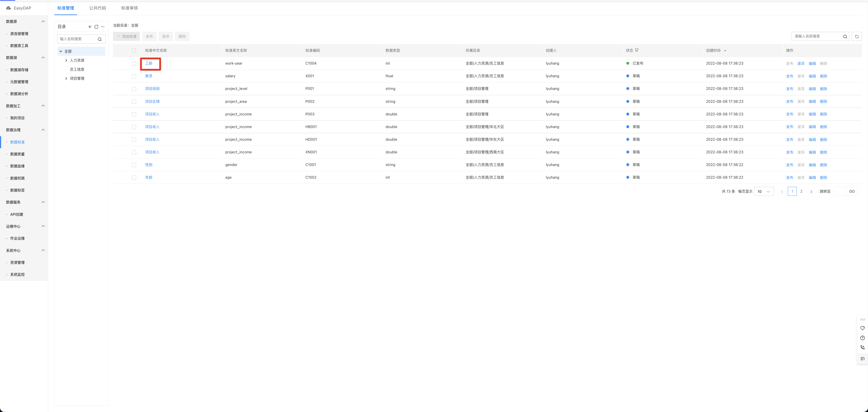The width and height of the screenshot is (868, 412).
Task: Switch to the 标准审核 tab
Action: point(130,8)
